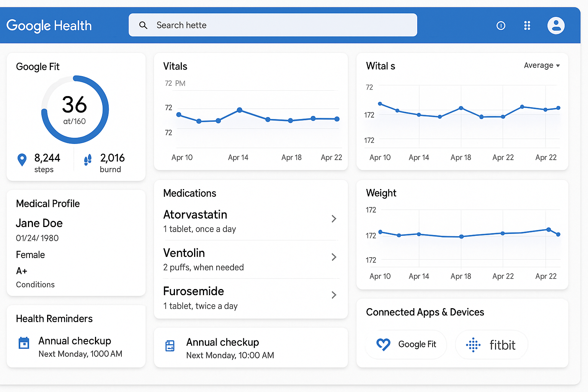Image resolution: width=588 pixels, height=392 pixels.
Task: Click the document icon beside Annual checkup appointment
Action: point(170,346)
